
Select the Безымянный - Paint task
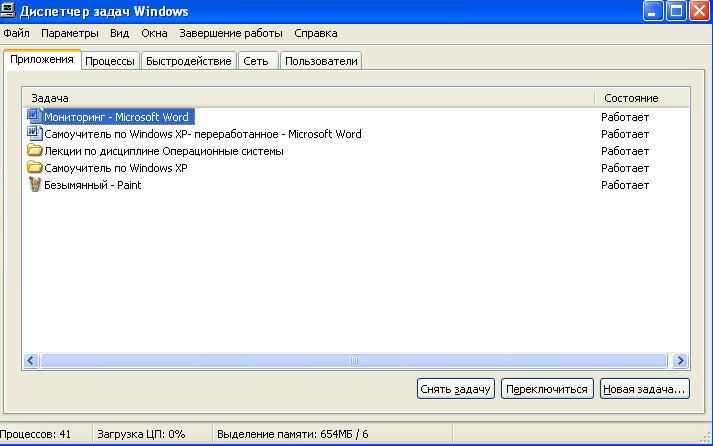point(92,185)
